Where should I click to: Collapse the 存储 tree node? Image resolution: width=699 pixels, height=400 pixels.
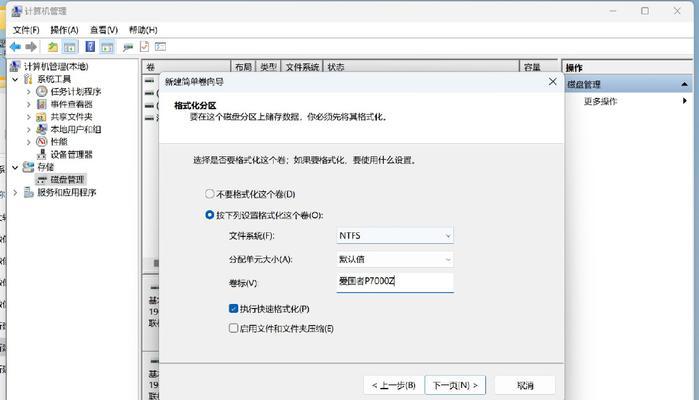15,167
